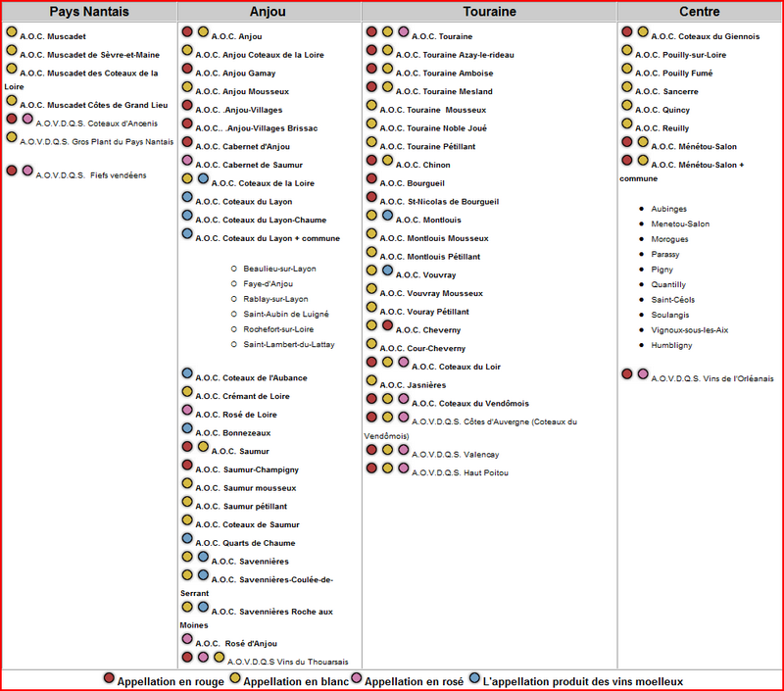Click the red legend dot for Appellation en rouge
The height and width of the screenshot is (691, 784).
tap(110, 678)
